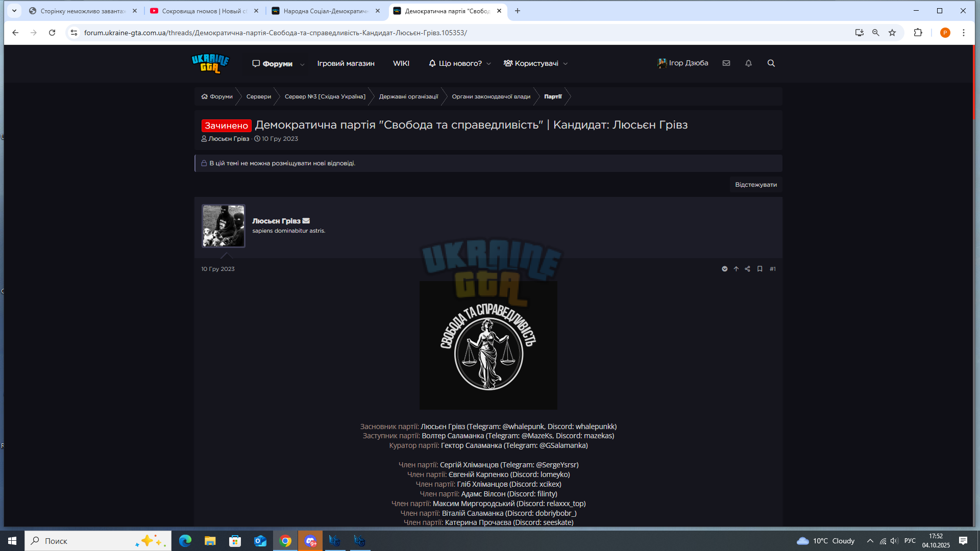Reload the page

click(x=52, y=33)
